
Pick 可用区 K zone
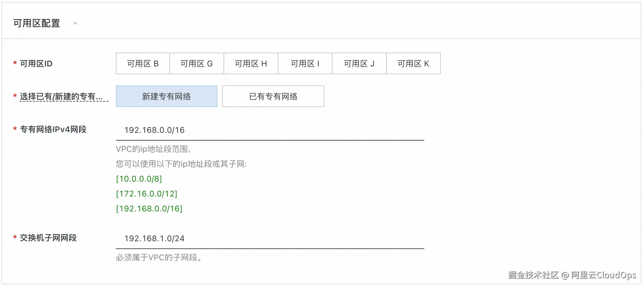(x=413, y=64)
